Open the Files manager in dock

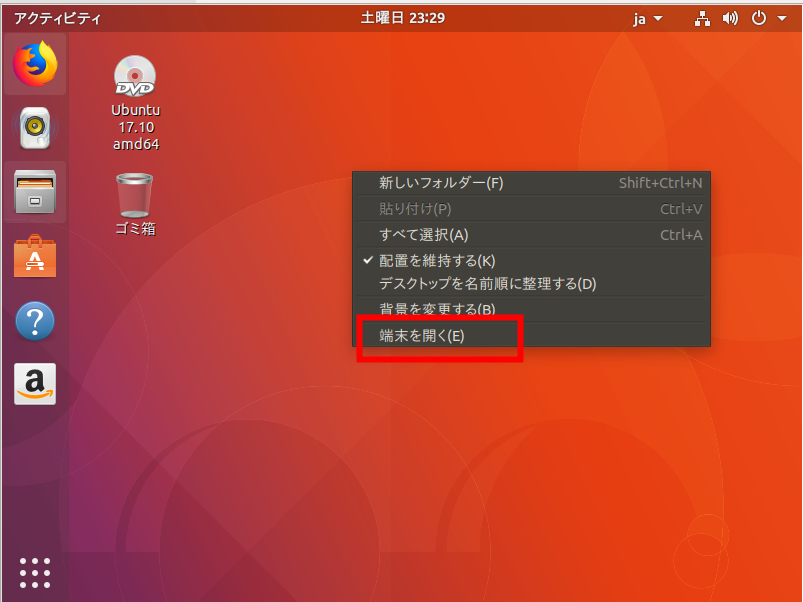tap(35, 191)
